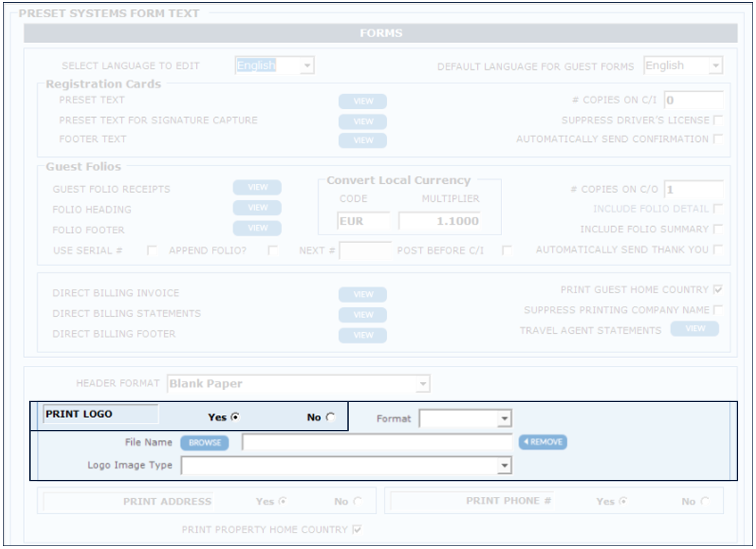Viewport: 756px width, 549px height.
Task: View the Guest Folio Receipts text
Action: coord(257,188)
